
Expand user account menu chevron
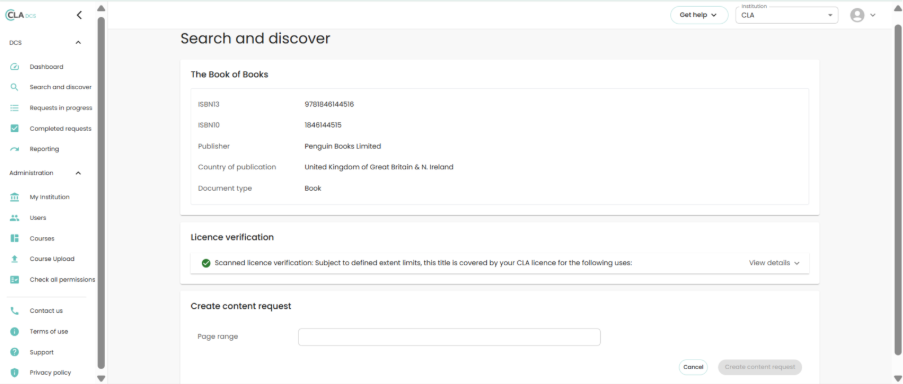point(872,16)
